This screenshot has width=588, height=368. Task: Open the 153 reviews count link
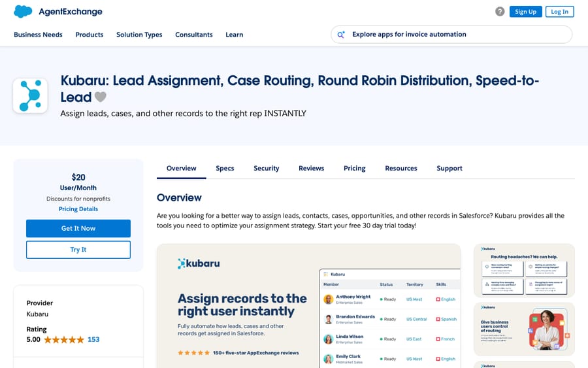click(93, 339)
